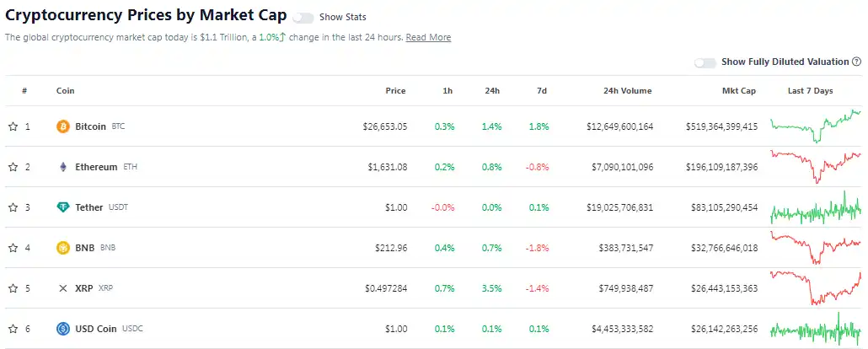The image size is (868, 349).
Task: Click the Ethereum diamond logo icon
Action: pos(62,167)
